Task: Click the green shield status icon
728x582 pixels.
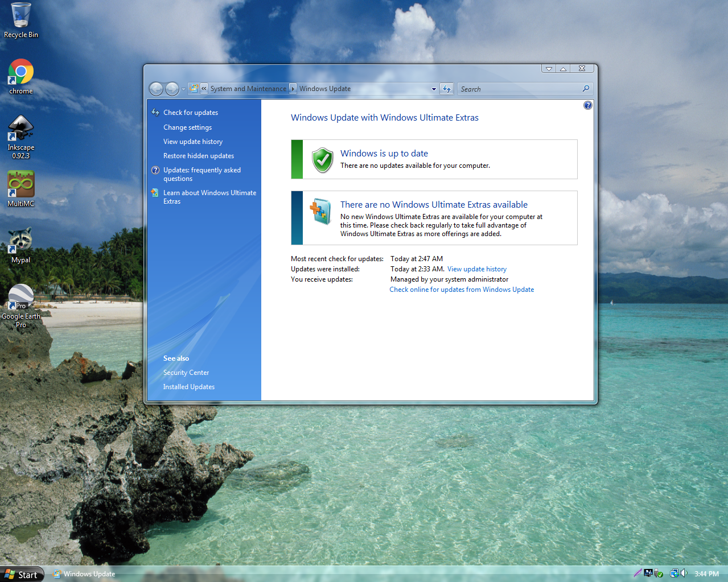Action: pos(322,160)
